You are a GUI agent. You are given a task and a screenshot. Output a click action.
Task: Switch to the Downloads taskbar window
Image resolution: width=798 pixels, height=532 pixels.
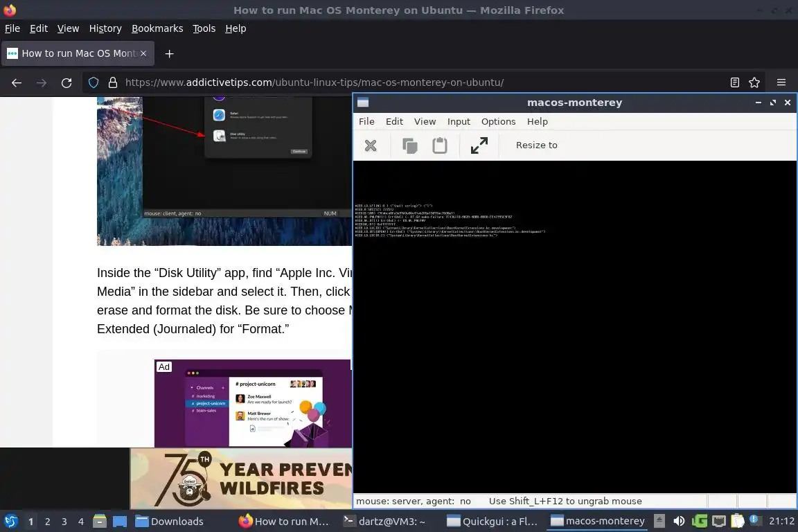coord(170,522)
